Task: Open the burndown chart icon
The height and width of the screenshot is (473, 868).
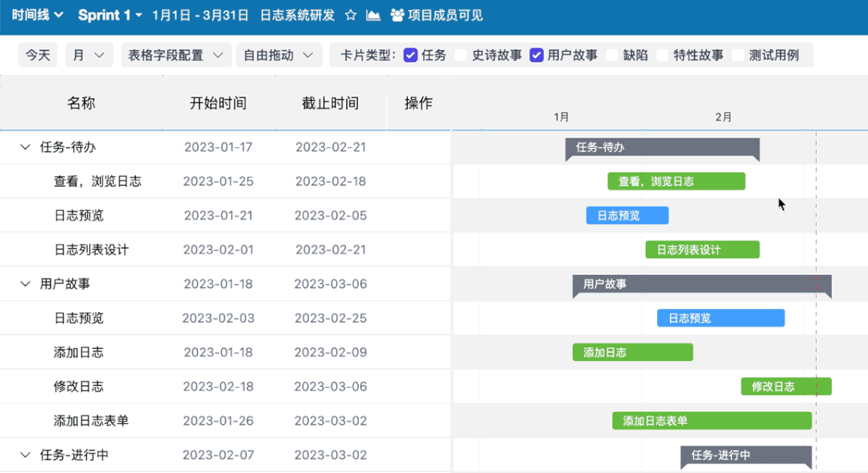Action: tap(373, 15)
